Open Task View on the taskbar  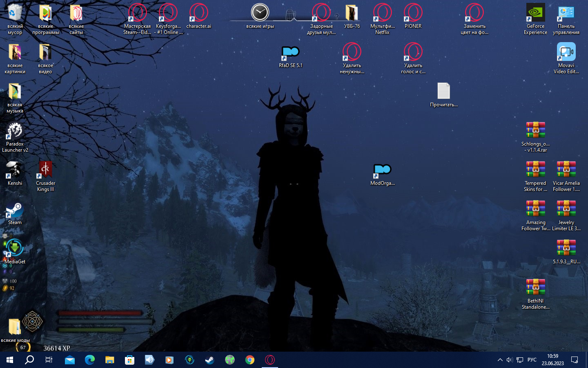pyautogui.click(x=49, y=360)
